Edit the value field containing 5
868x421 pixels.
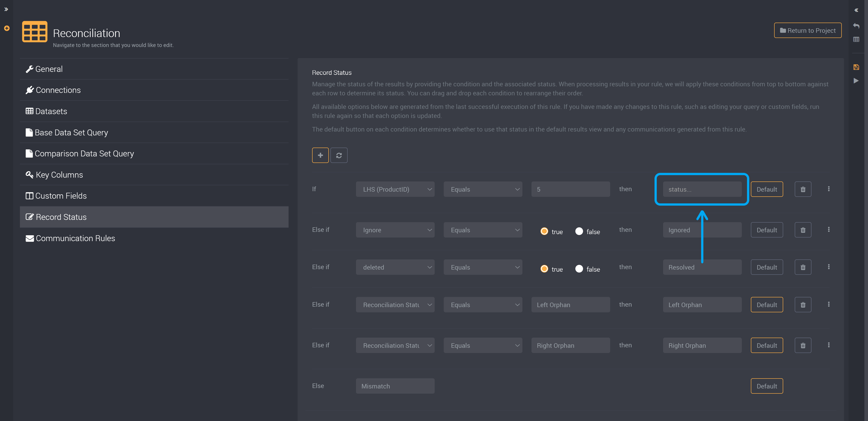[x=570, y=189]
